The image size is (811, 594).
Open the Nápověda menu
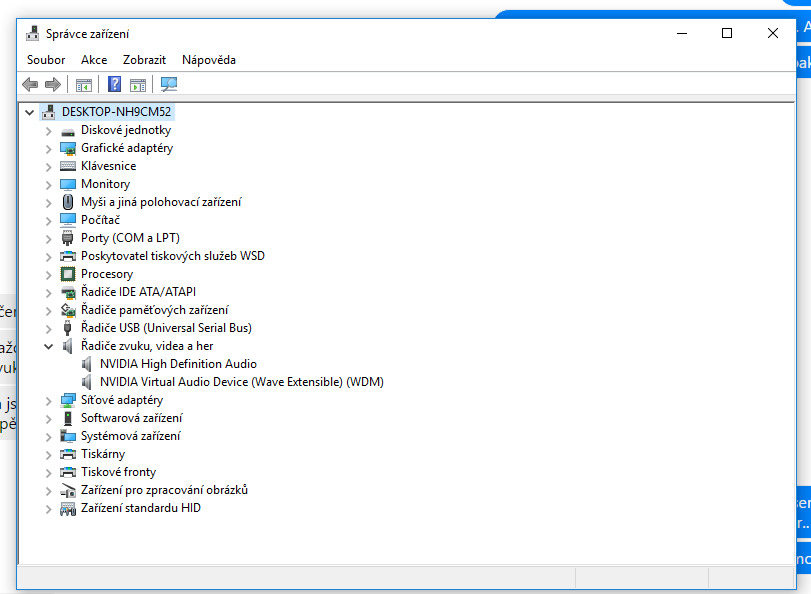coord(209,60)
